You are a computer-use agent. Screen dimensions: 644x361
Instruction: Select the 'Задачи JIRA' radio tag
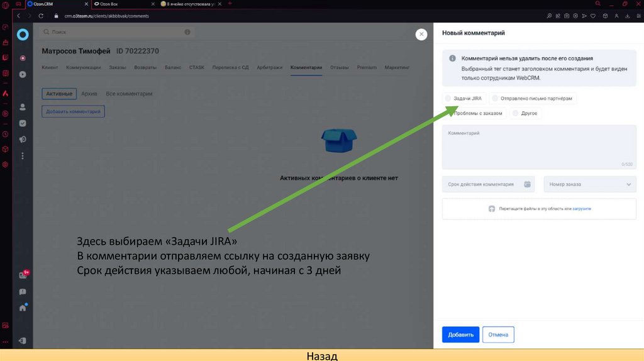click(464, 99)
